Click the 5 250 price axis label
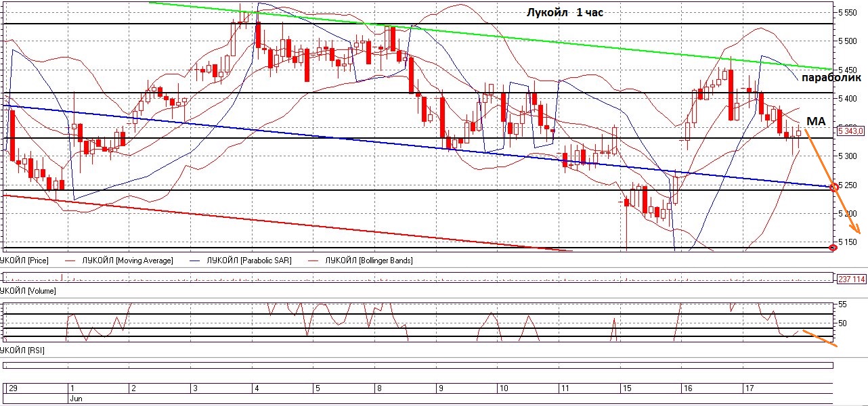Image resolution: width=868 pixels, height=406 pixels. 849,185
